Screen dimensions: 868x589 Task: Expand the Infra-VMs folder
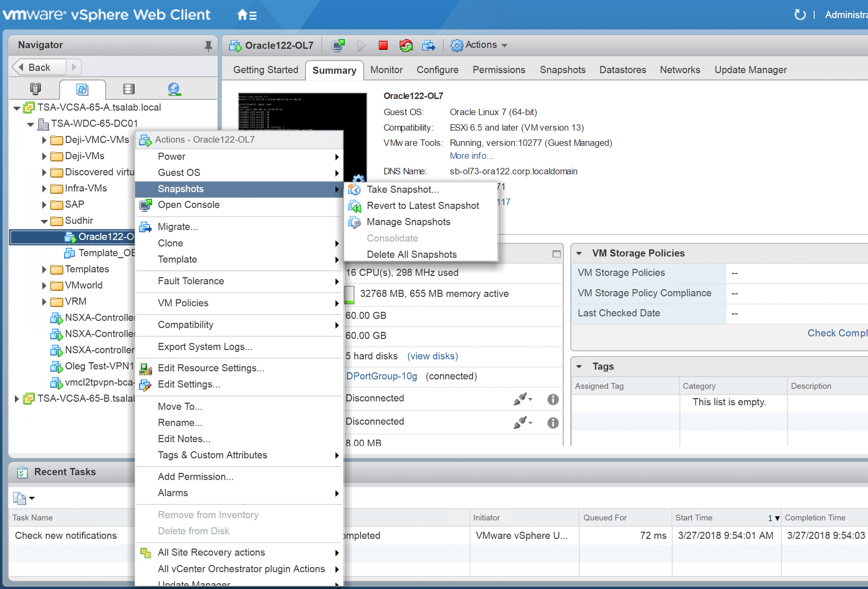(44, 188)
